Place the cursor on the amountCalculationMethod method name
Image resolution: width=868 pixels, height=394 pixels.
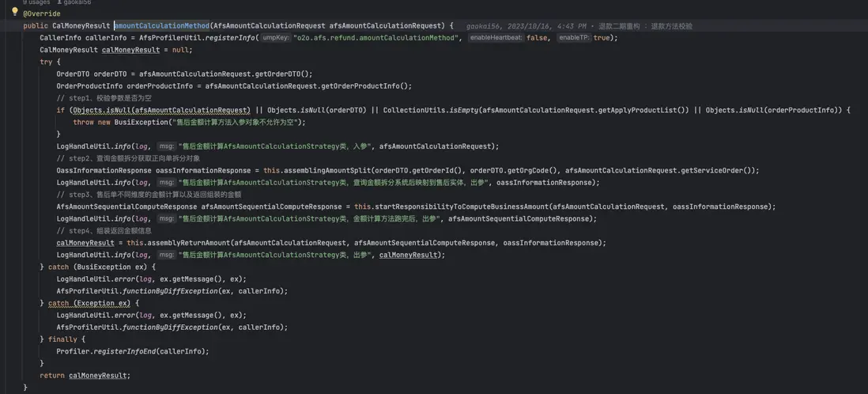coord(161,25)
